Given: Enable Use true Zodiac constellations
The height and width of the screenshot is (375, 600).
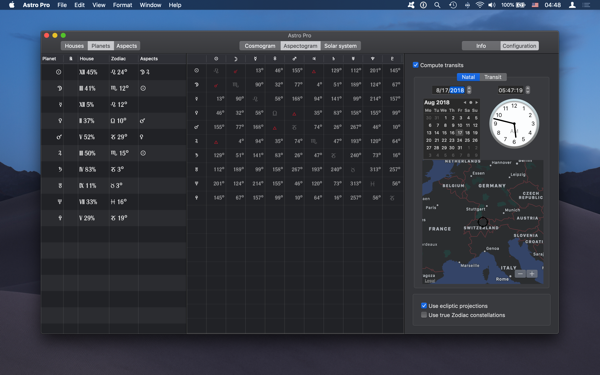Looking at the screenshot, I should [424, 315].
